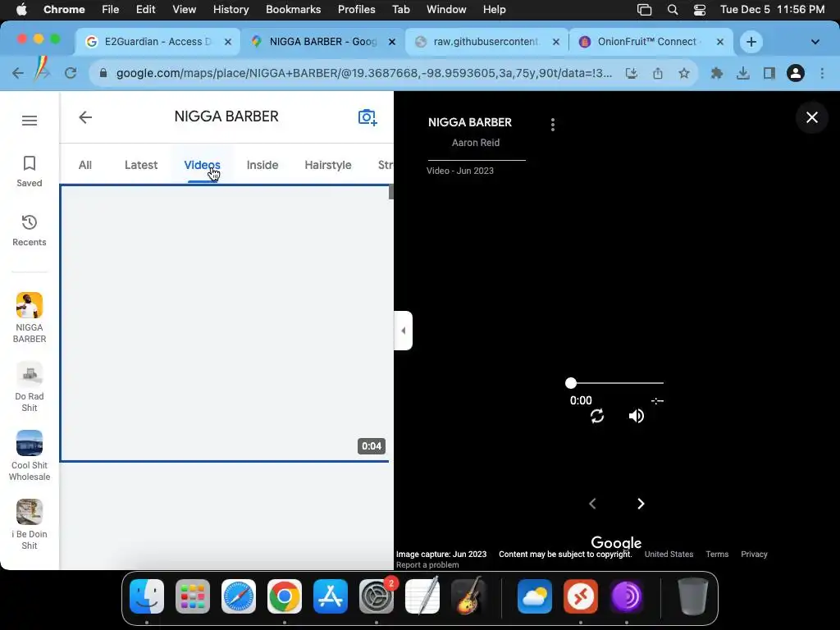
Task: Open Chrome profile avatar
Action: pyautogui.click(x=796, y=73)
